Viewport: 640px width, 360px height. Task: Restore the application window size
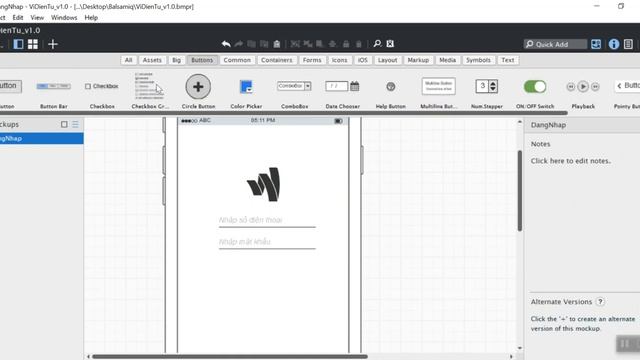click(x=621, y=6)
